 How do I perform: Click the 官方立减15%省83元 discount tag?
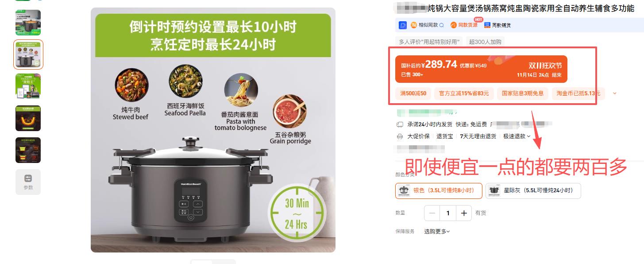[x=463, y=93]
